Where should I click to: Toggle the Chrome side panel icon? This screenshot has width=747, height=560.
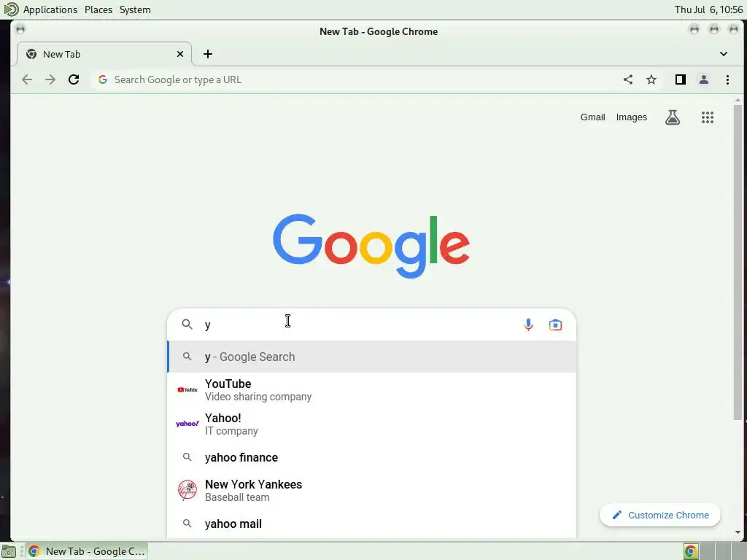coord(681,79)
